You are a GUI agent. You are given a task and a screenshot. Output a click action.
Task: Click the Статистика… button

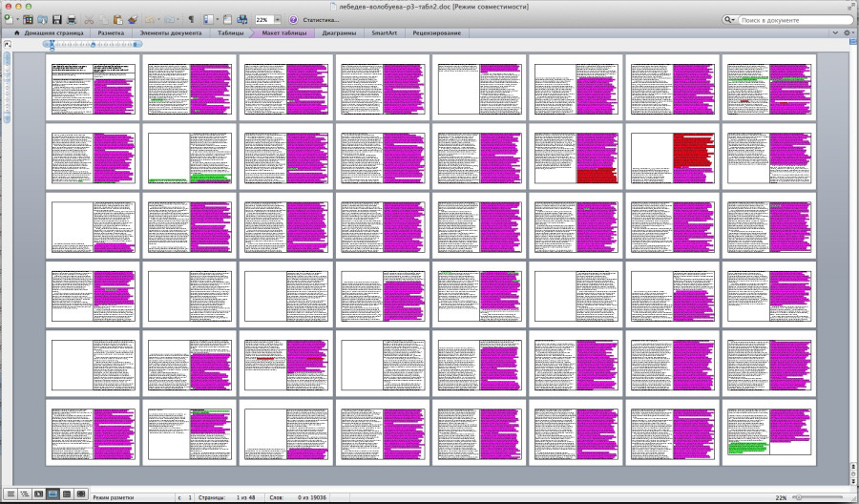point(321,19)
